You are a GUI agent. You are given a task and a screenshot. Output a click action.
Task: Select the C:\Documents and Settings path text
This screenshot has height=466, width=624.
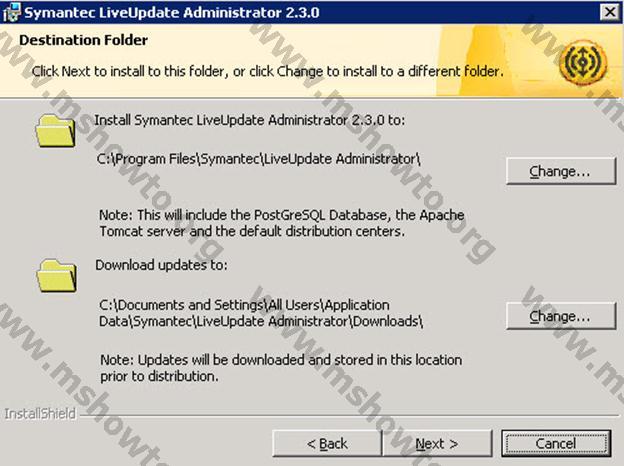(x=261, y=313)
